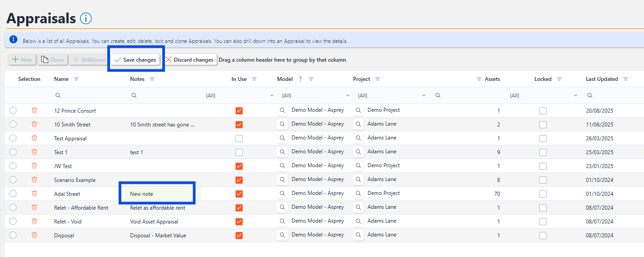Click the Assets column header
The image size is (644, 257).
pos(492,79)
